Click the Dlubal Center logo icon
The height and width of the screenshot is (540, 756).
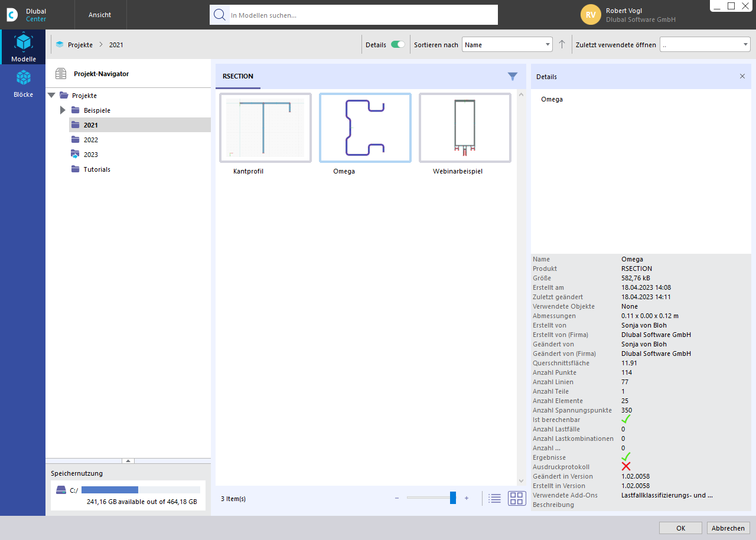coord(12,15)
